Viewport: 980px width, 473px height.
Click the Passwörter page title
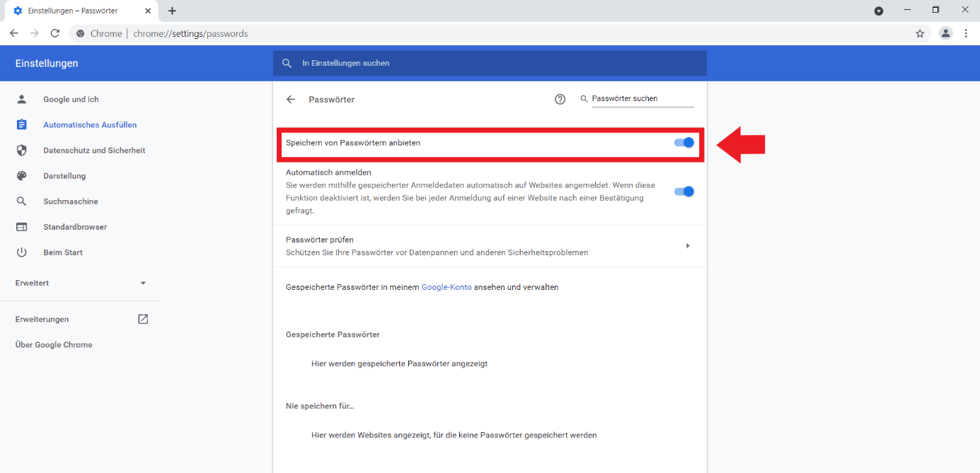332,100
